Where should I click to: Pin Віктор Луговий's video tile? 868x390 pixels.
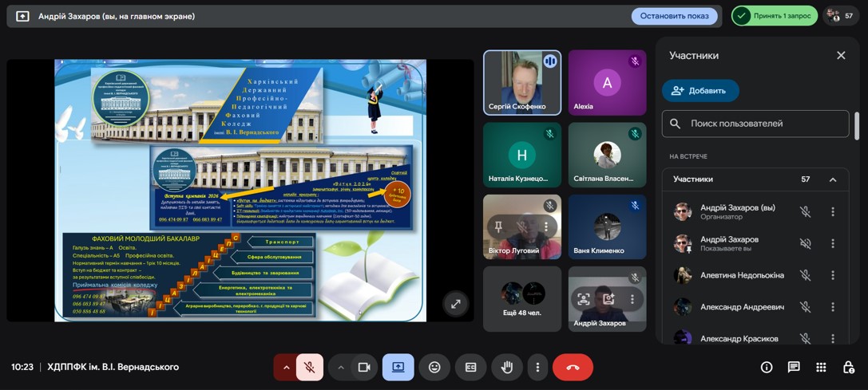[498, 227]
